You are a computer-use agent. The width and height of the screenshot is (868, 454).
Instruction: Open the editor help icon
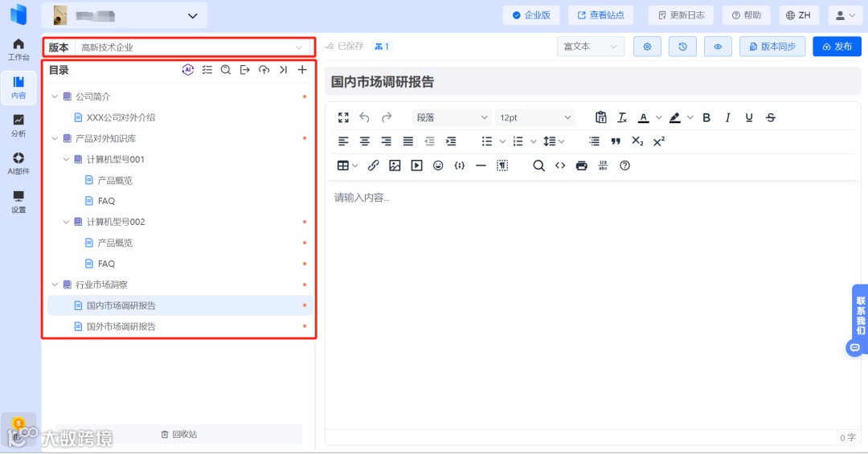(625, 166)
